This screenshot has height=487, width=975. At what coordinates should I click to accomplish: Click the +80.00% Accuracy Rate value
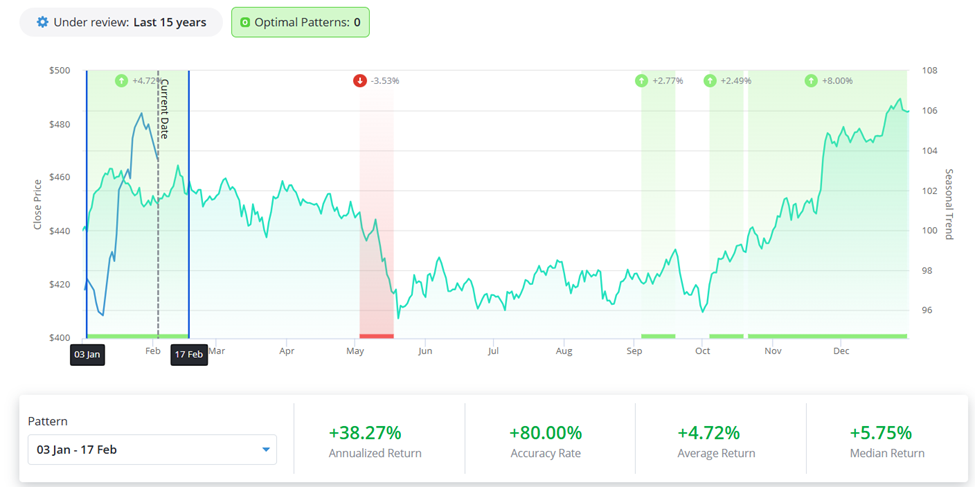pyautogui.click(x=545, y=432)
